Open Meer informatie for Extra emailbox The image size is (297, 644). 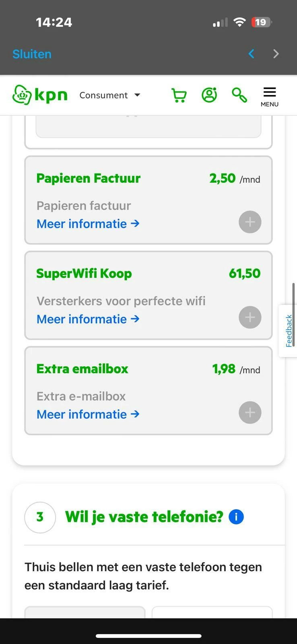(x=88, y=415)
